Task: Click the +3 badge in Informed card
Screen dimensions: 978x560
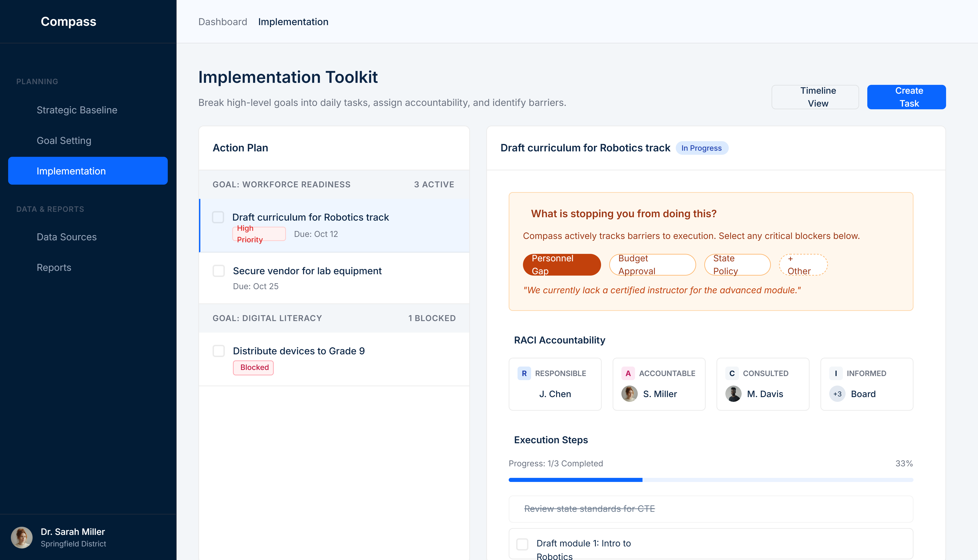Action: 837,394
